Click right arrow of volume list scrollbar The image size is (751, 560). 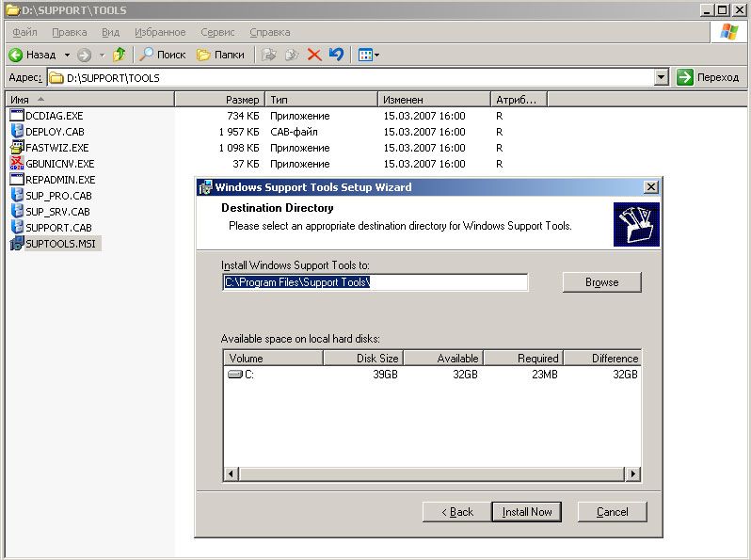[x=632, y=474]
